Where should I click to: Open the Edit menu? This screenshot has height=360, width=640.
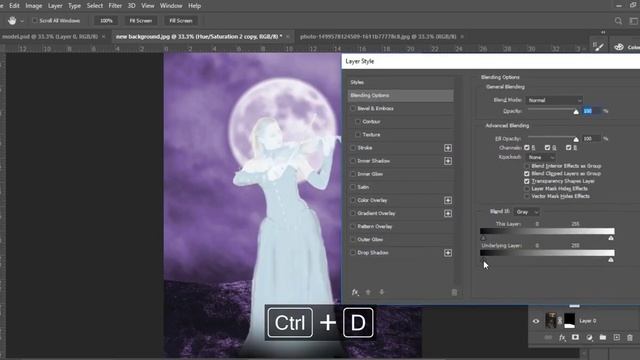pyautogui.click(x=14, y=6)
